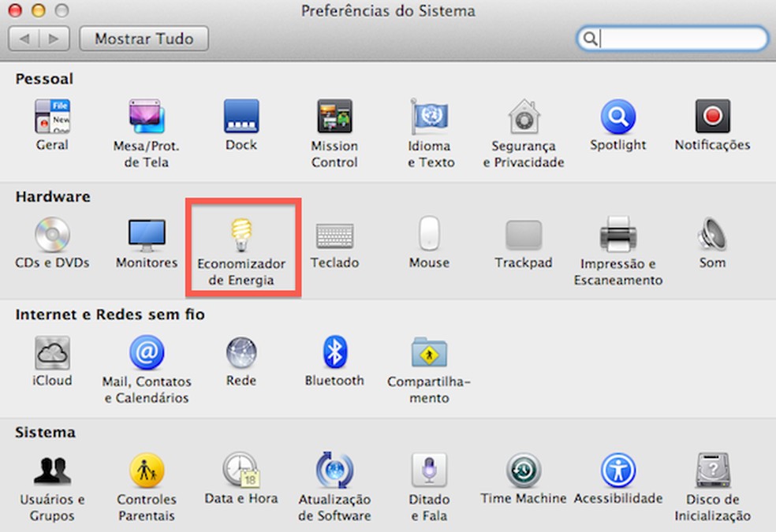The height and width of the screenshot is (532, 776).
Task: Open the Bluetooth settings
Action: 334,351
